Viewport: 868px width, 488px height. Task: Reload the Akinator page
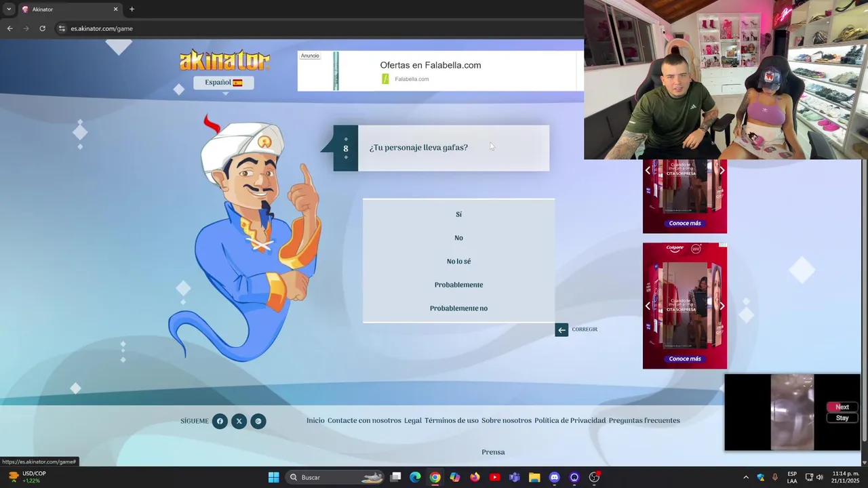pos(42,28)
